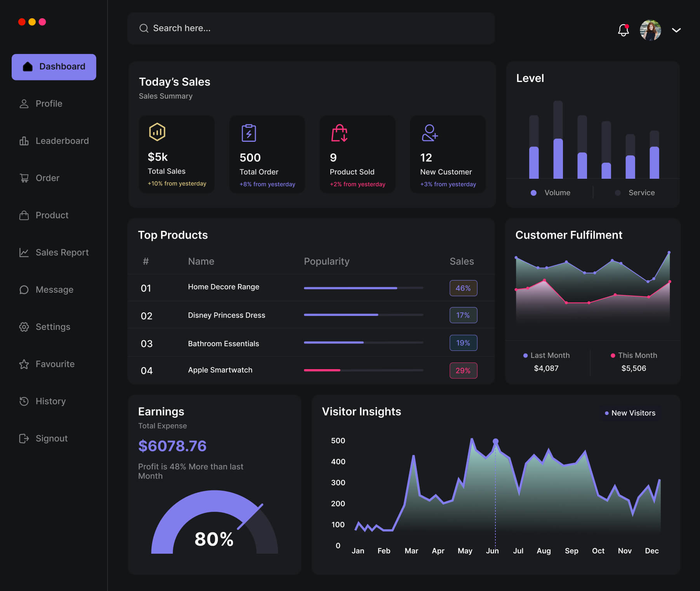Click the notification bell icon

tap(623, 30)
